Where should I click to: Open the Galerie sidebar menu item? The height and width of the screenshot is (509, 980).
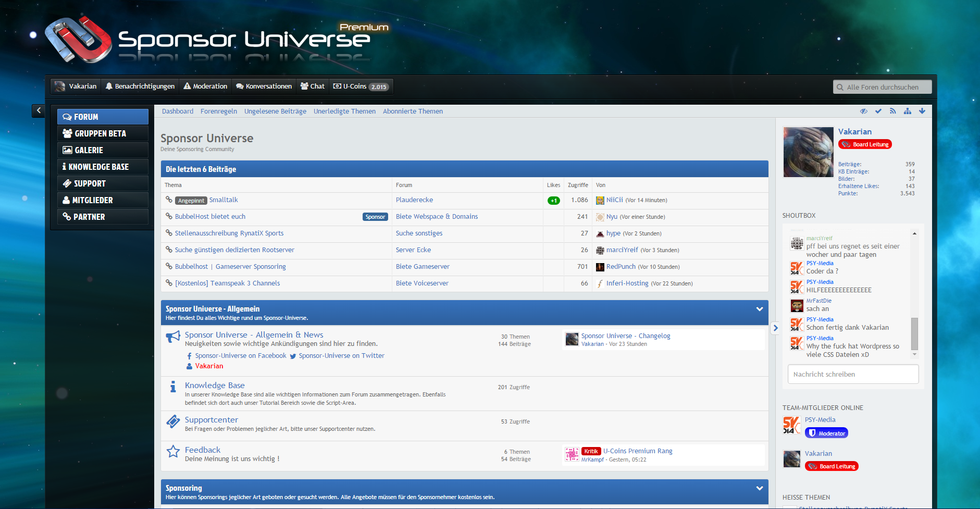[89, 150]
